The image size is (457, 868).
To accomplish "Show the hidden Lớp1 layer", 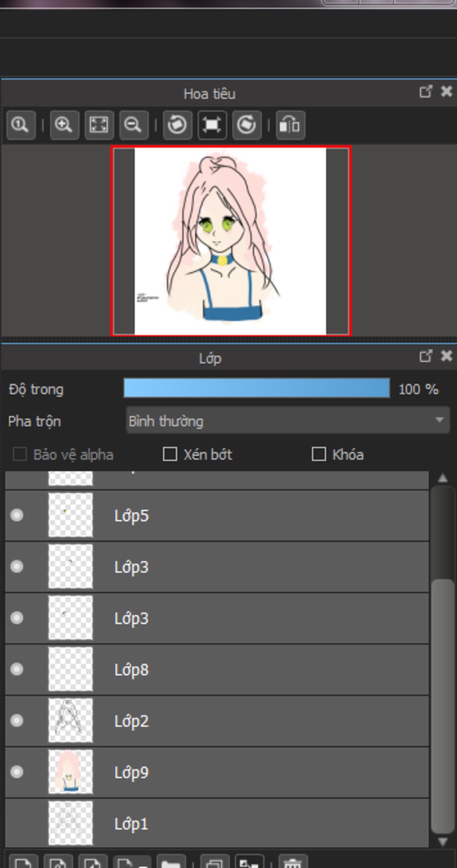I will (x=17, y=823).
